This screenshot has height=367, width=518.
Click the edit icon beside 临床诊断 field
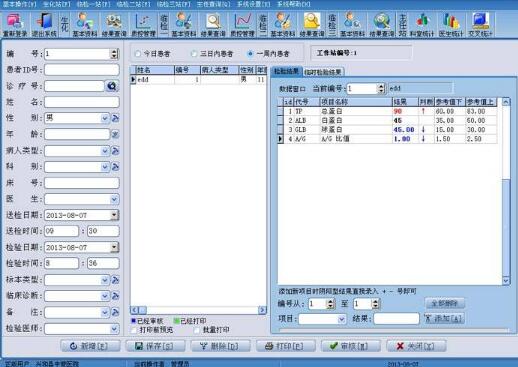115,296
